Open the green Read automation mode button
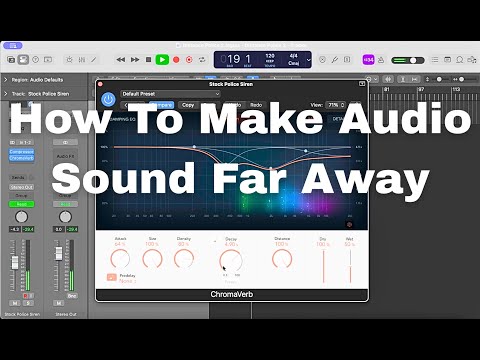This screenshot has width=480, height=360. pos(22,204)
